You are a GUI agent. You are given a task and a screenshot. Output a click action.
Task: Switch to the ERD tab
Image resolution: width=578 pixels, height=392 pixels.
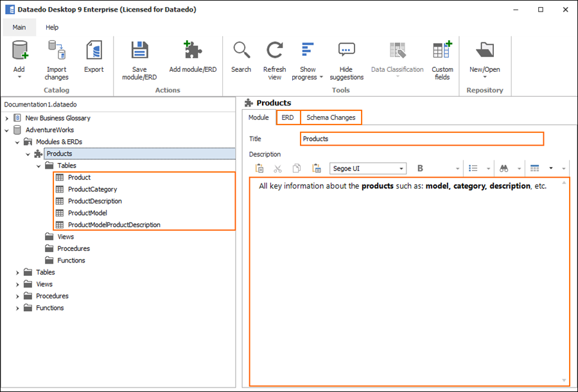288,117
